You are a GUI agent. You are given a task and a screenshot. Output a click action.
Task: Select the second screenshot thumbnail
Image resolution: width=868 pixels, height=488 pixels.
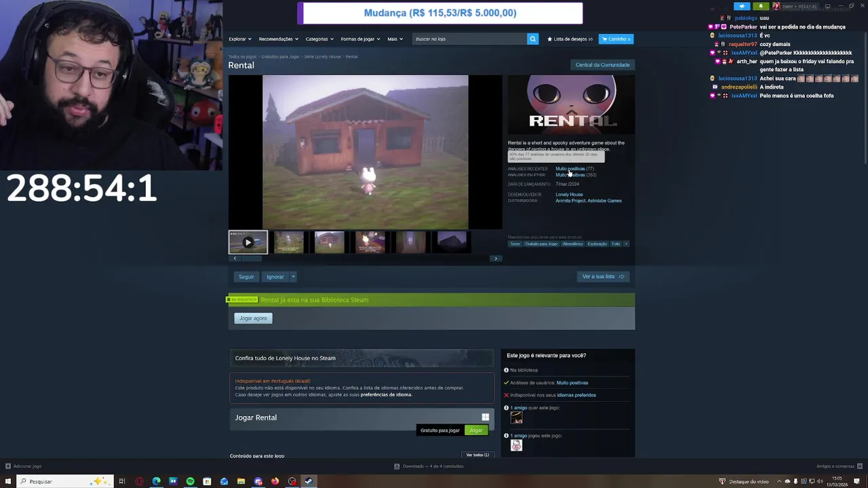[x=289, y=242]
